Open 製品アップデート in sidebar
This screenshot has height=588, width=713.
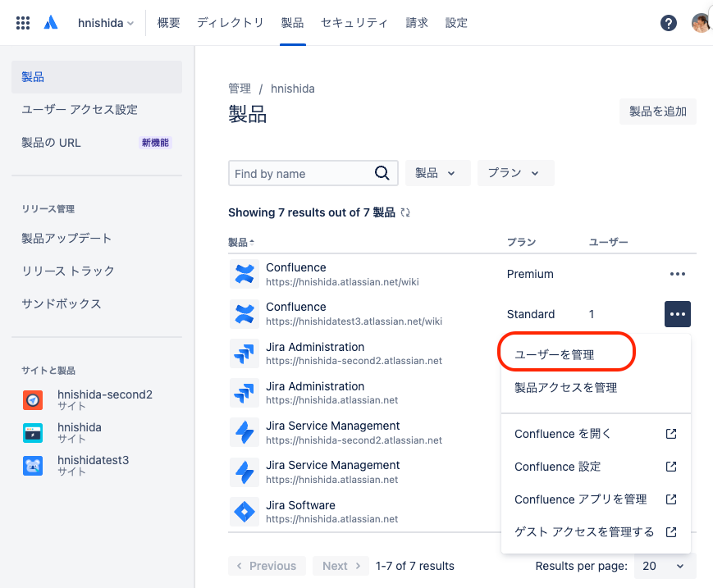pyautogui.click(x=97, y=238)
